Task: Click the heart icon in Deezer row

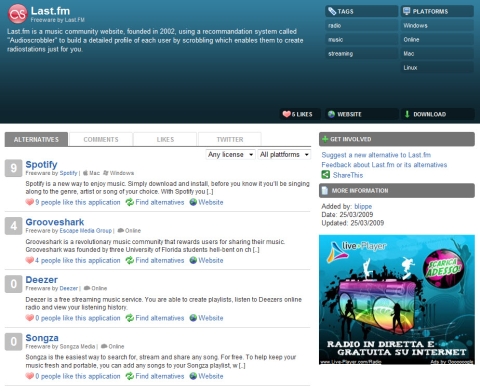Action: point(30,318)
